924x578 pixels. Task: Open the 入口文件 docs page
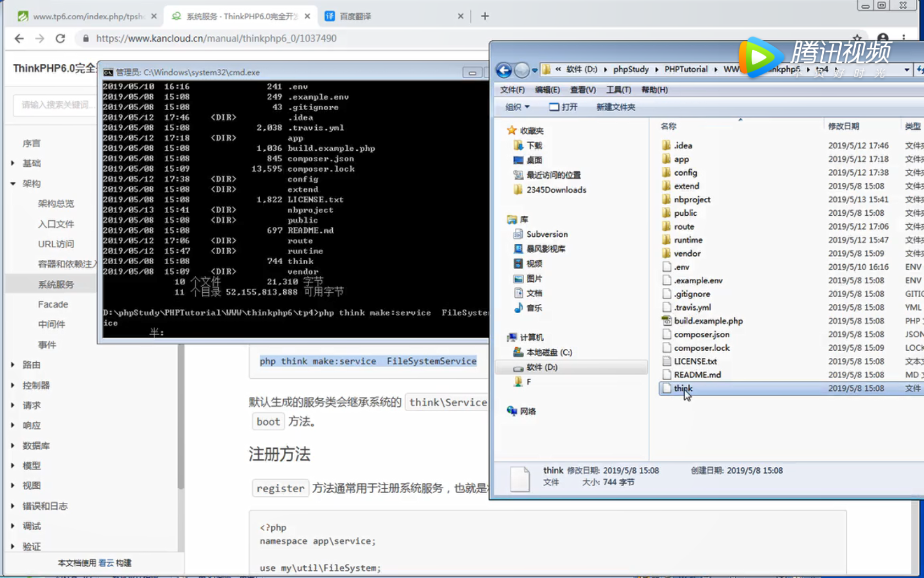point(56,223)
